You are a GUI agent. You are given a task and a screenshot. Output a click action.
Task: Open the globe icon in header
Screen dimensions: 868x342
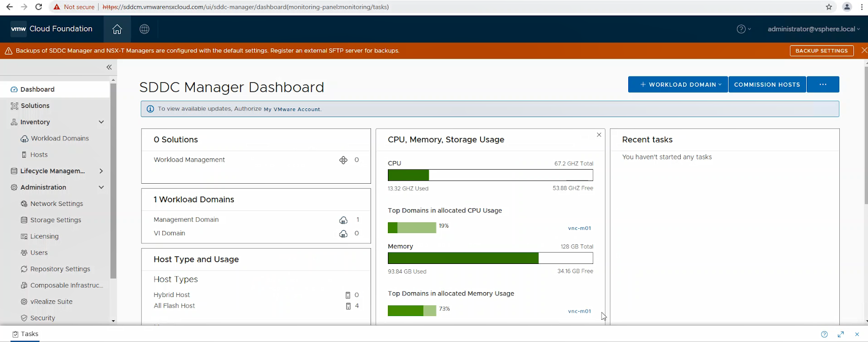pos(144,29)
